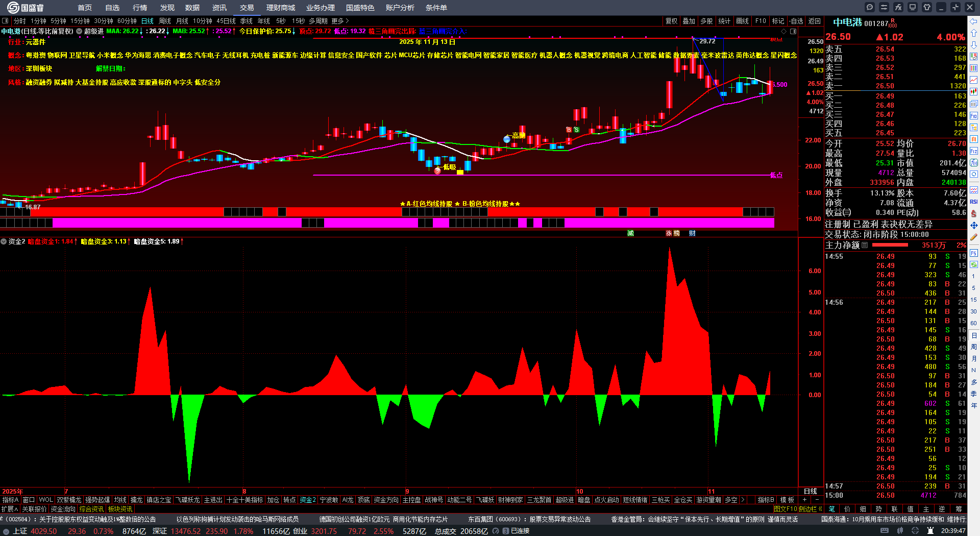Image resolution: width=980 pixels, height=536 pixels.
Task: Click the 高抛 blue ball marker on chart
Action: click(x=507, y=139)
